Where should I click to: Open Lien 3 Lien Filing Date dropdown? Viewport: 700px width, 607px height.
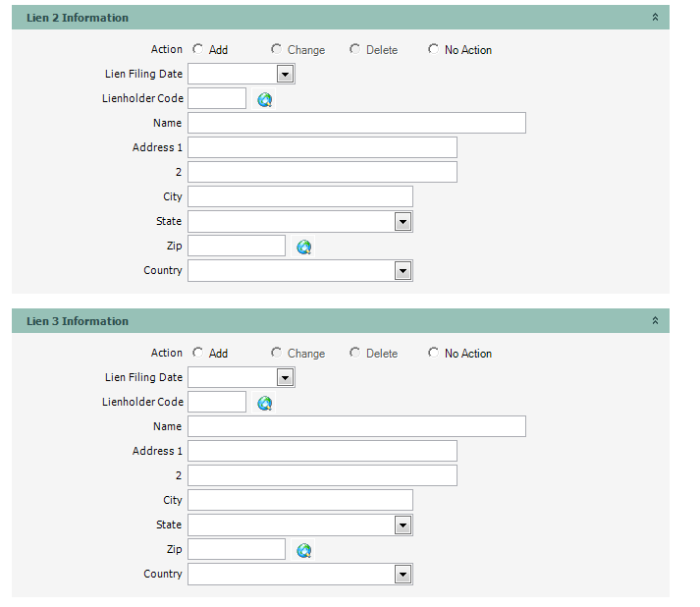point(285,378)
